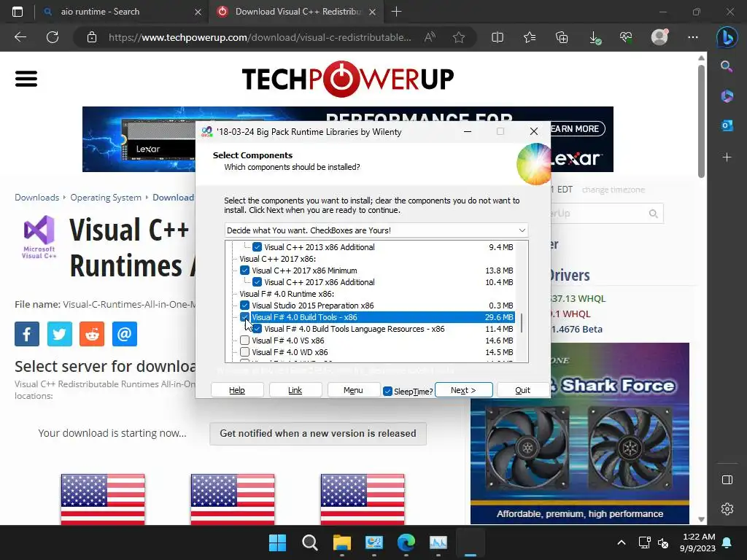
Task: Uncheck Visual C++ 2013 x86 Additional
Action: [257, 247]
